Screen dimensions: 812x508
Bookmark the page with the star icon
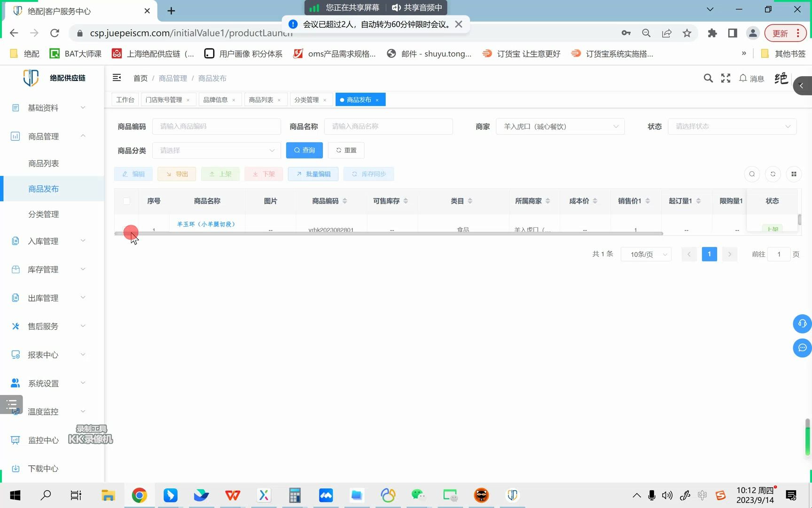(687, 33)
